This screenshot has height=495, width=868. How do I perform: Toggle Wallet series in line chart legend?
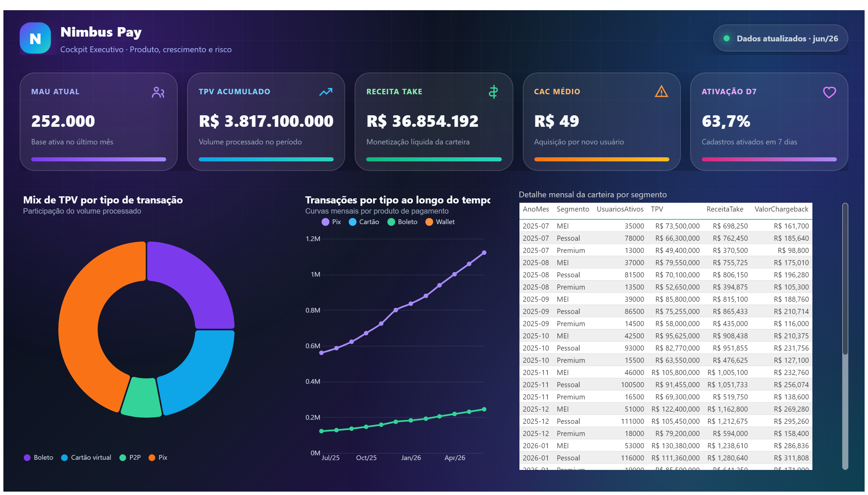pos(440,222)
